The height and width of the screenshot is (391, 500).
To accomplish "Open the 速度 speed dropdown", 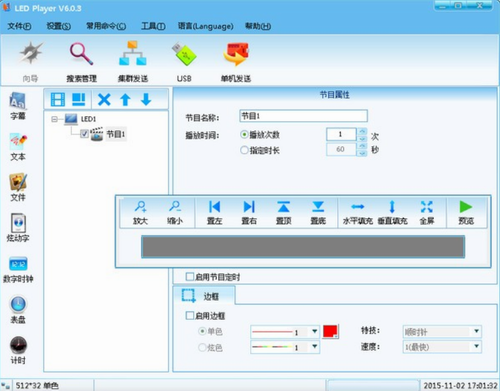I will tap(442, 347).
